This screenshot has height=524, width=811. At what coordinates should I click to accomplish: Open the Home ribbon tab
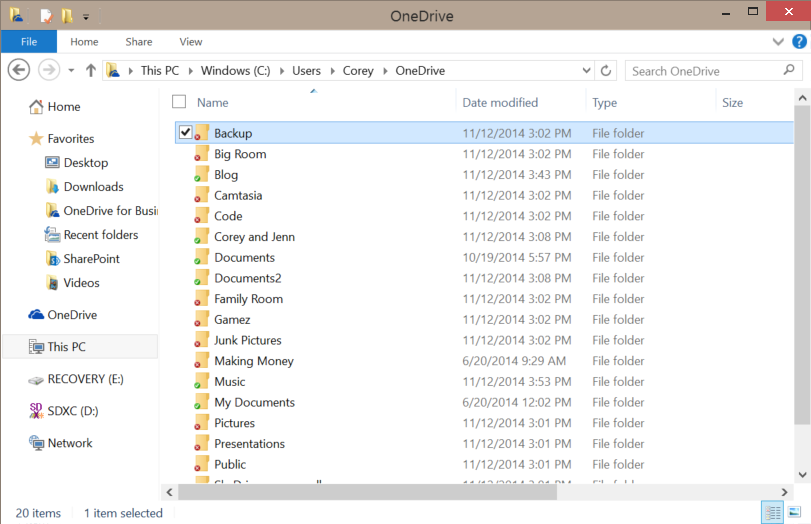(84, 41)
